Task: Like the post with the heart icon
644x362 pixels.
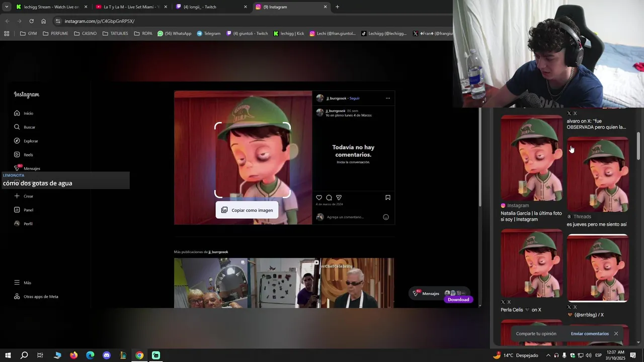Action: click(319, 198)
